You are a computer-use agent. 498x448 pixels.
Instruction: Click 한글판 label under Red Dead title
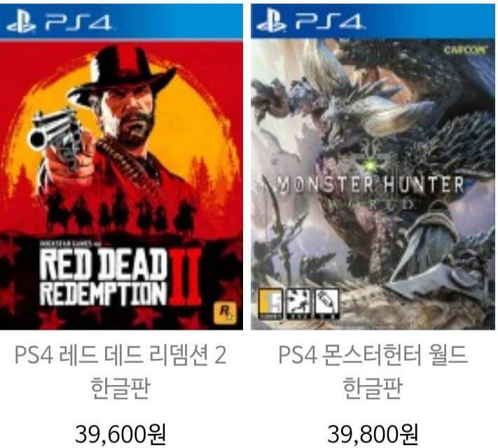pyautogui.click(x=120, y=388)
